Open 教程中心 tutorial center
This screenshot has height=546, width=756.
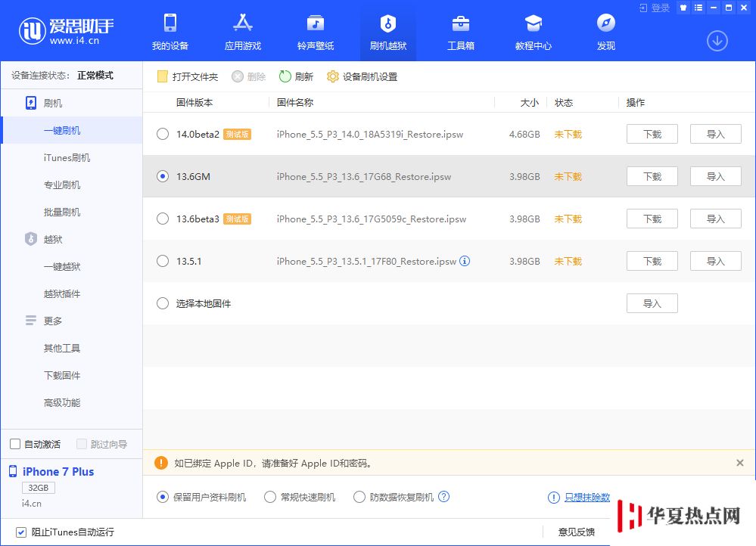point(534,32)
